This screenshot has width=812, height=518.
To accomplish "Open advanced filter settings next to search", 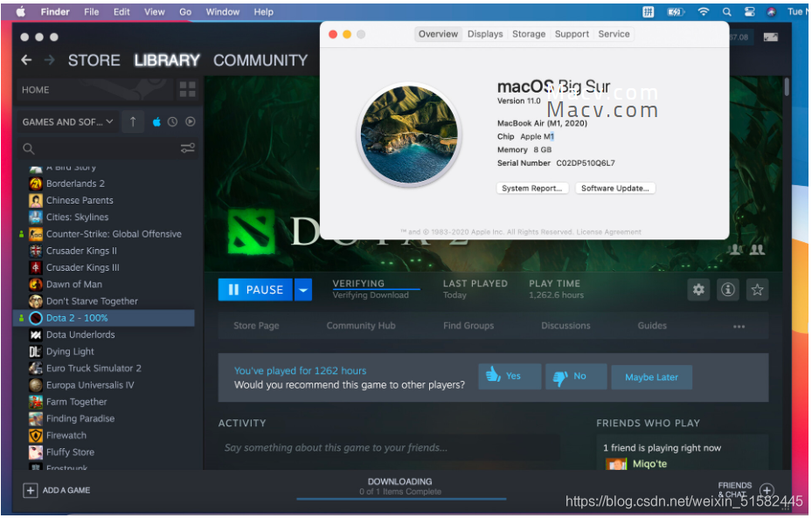I will pos(187,148).
